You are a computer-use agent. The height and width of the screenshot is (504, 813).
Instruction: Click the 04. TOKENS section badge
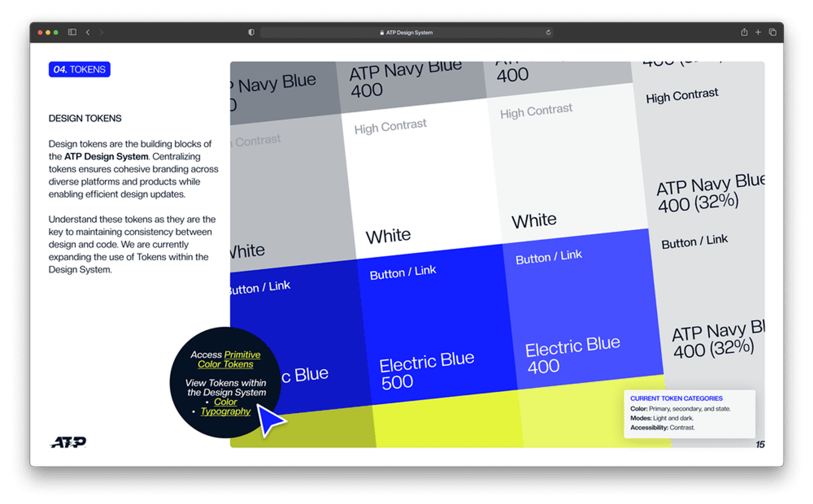click(x=79, y=69)
